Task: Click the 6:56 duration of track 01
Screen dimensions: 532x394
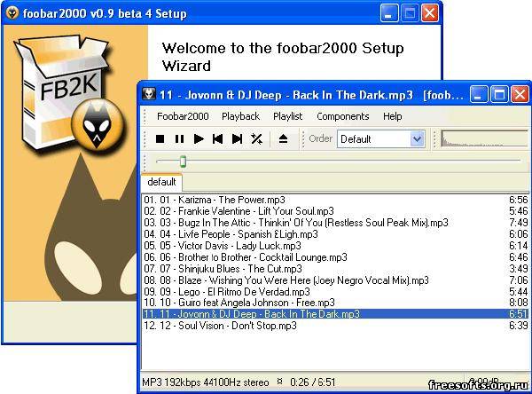Action: point(519,200)
